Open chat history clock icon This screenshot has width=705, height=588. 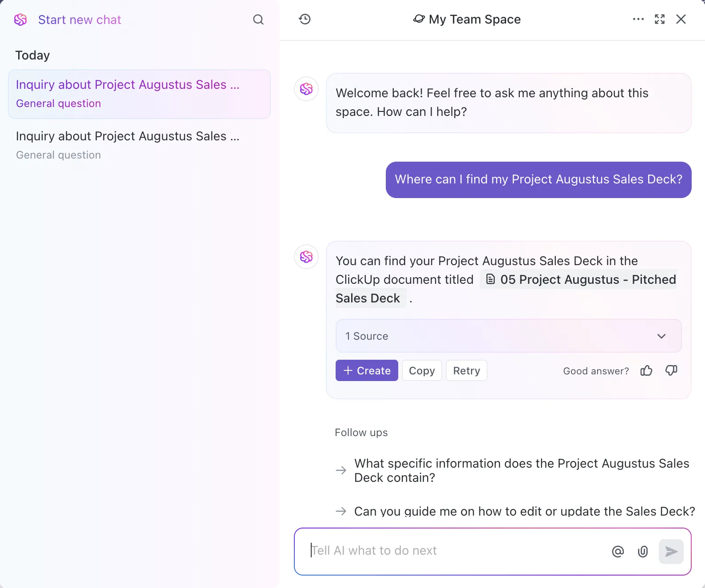tap(305, 19)
